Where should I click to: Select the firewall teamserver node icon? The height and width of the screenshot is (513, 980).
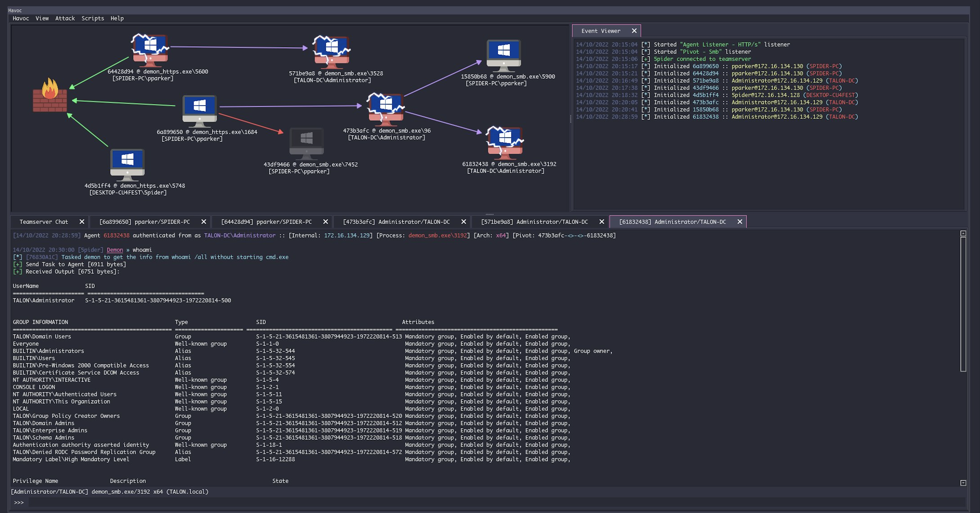point(50,95)
